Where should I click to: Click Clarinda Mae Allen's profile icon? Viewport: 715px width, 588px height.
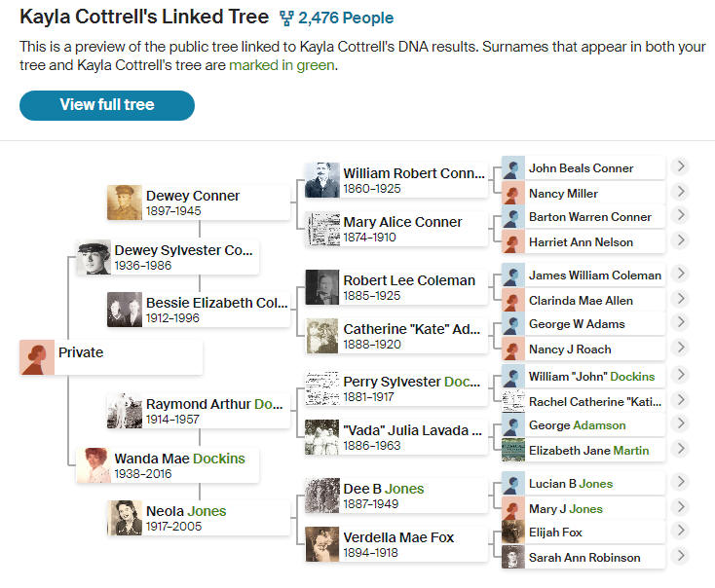point(513,300)
